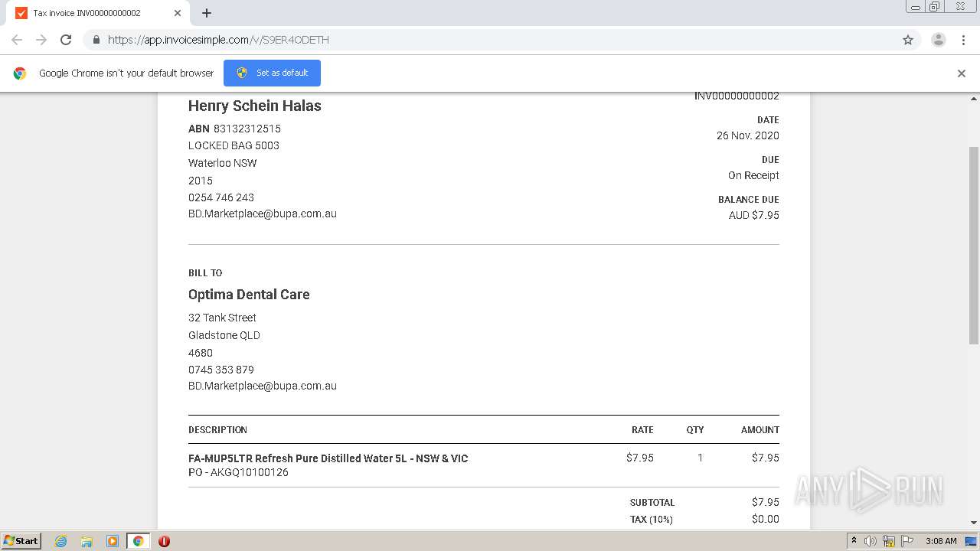Screen dimensions: 980x551
Task: Click the Gladstone QLD line
Action: [224, 335]
